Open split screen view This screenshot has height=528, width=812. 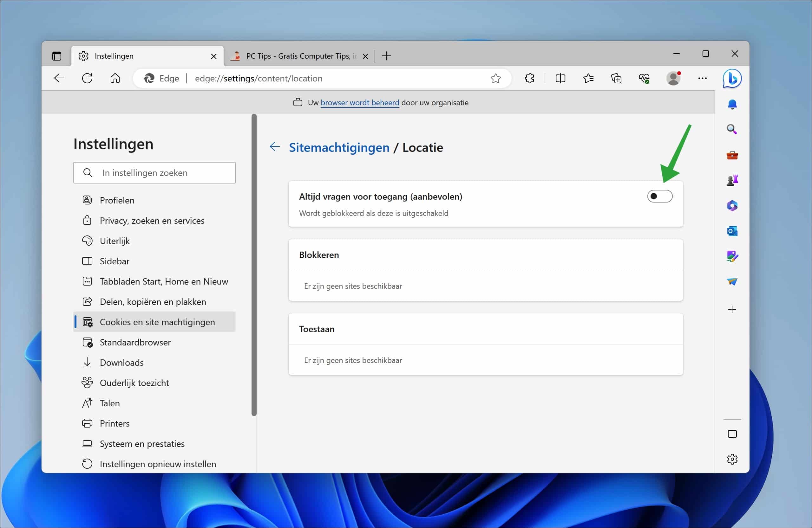pos(560,78)
